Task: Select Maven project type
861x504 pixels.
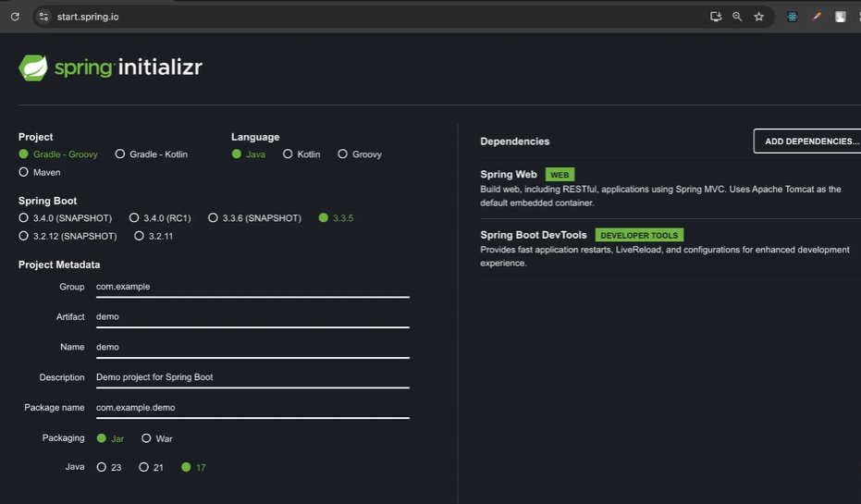Action: click(x=40, y=172)
